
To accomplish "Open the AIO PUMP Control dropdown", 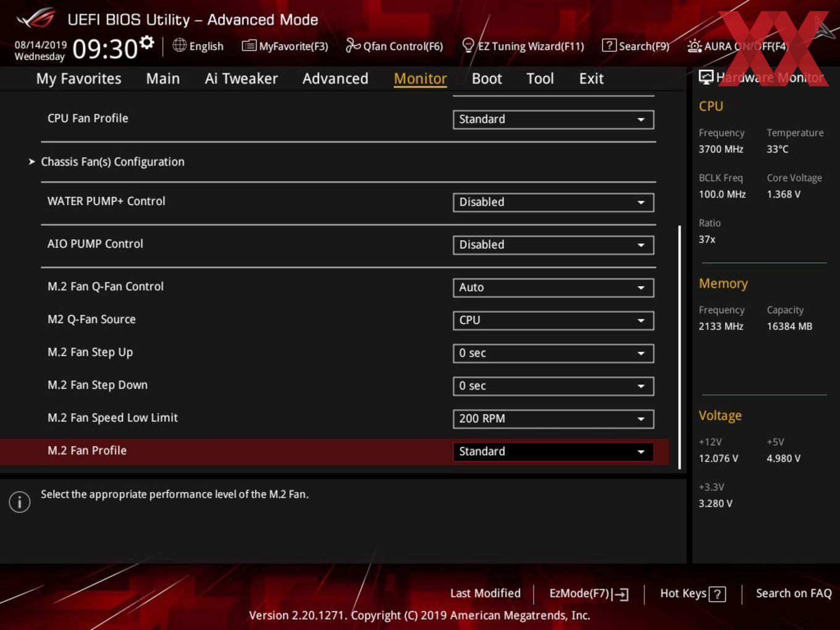I will pyautogui.click(x=553, y=245).
